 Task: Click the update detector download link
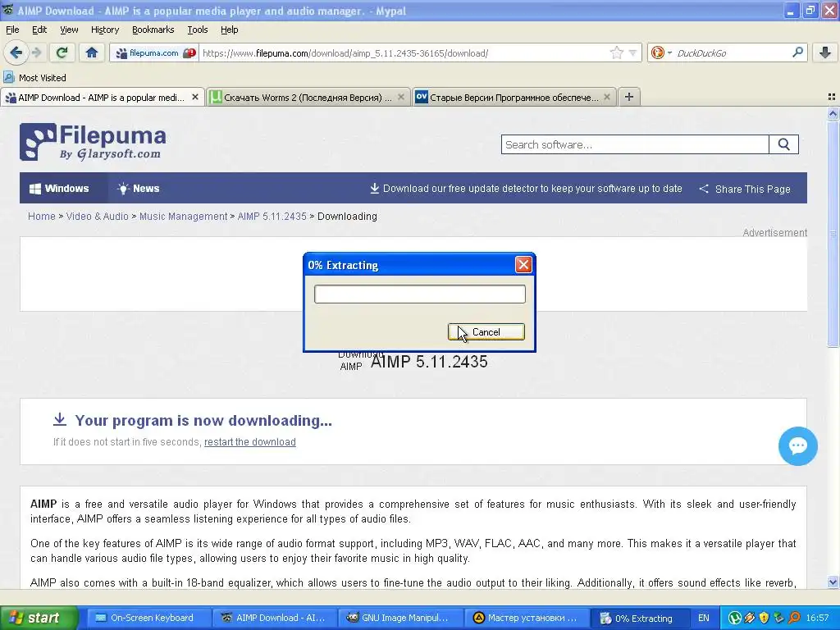526,189
